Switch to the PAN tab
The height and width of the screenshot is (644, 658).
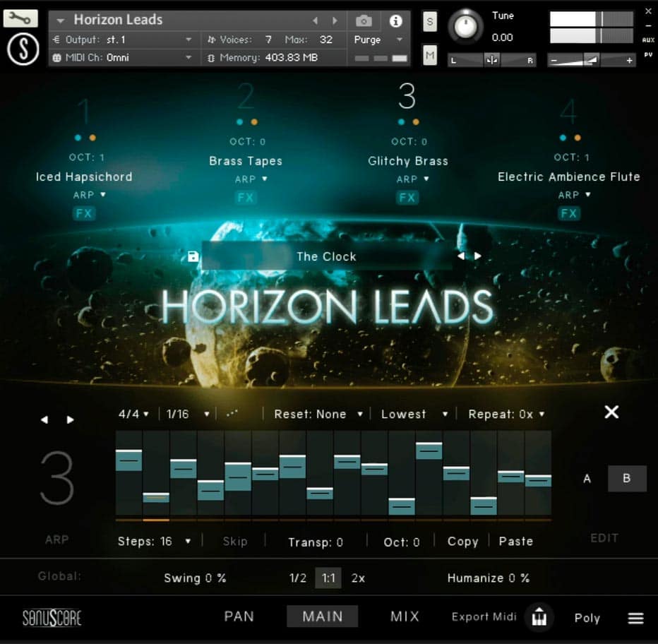(x=239, y=616)
